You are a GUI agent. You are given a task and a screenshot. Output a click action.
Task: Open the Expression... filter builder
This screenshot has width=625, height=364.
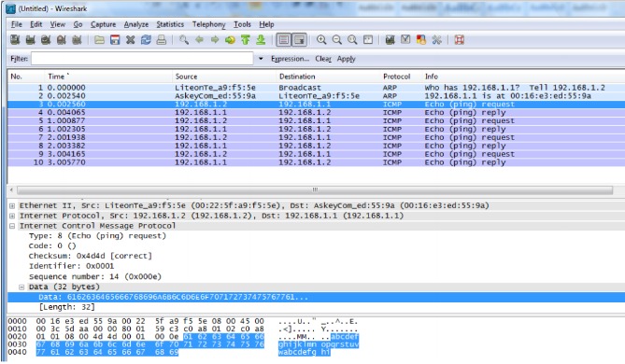[291, 59]
